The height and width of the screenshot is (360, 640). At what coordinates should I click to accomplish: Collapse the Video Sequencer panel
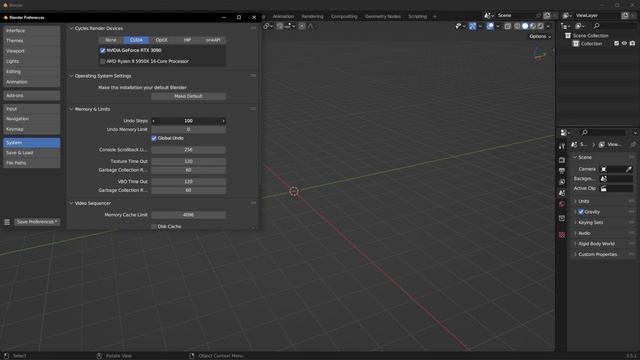(x=71, y=203)
